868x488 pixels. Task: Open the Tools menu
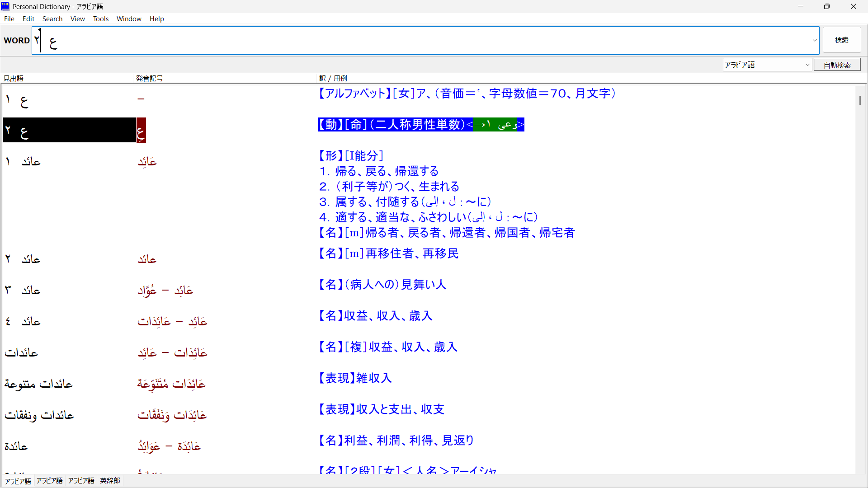(100, 19)
